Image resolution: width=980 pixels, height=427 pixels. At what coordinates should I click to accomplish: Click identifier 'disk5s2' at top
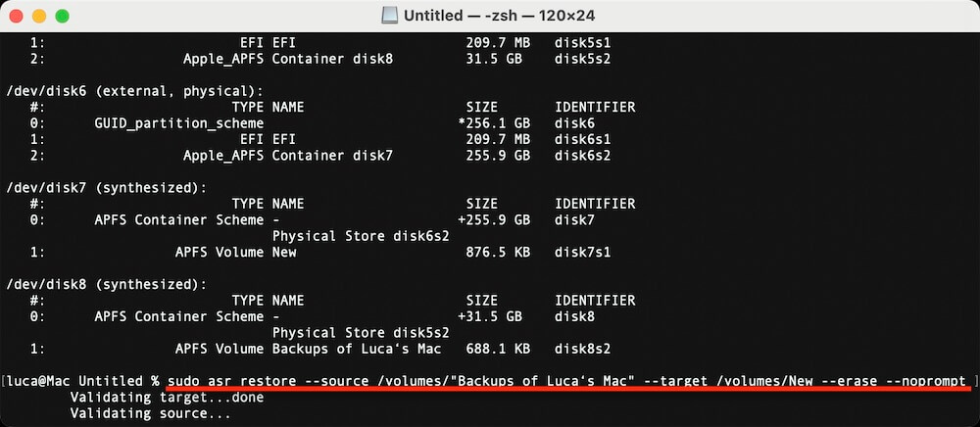(582, 60)
